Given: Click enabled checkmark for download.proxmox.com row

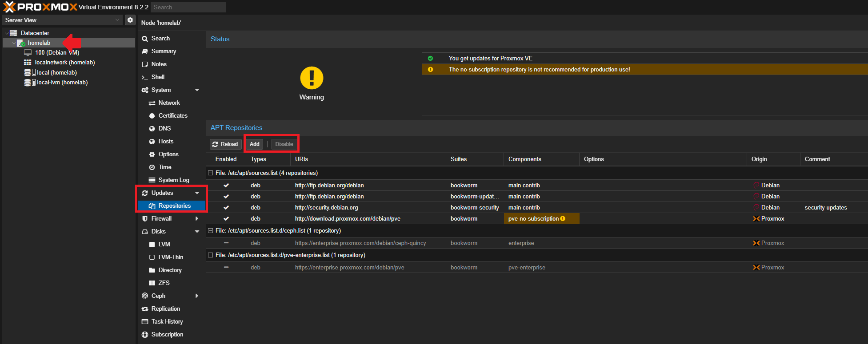Looking at the screenshot, I should [x=226, y=219].
